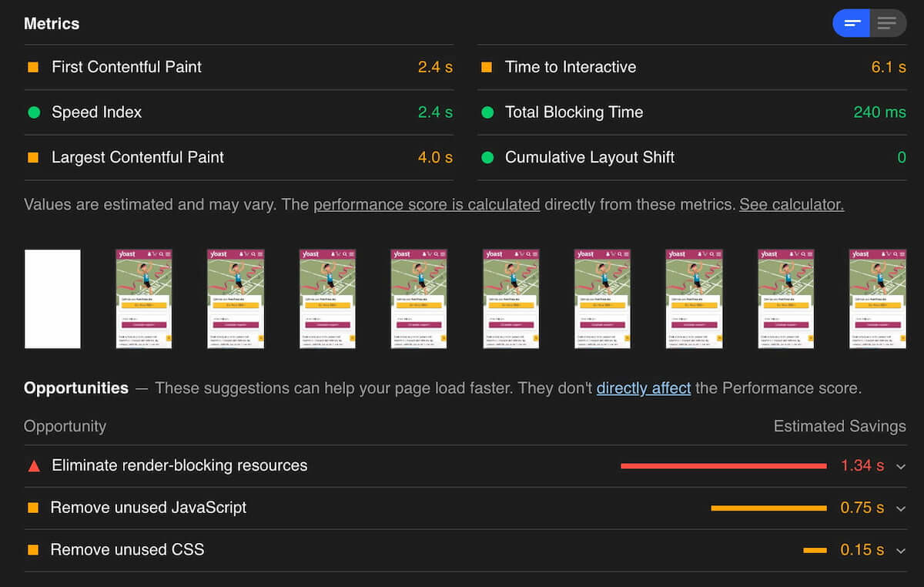Click the green circle icon beside Cumulative Layout Shift
Image resolution: width=924 pixels, height=587 pixels.
pos(487,157)
